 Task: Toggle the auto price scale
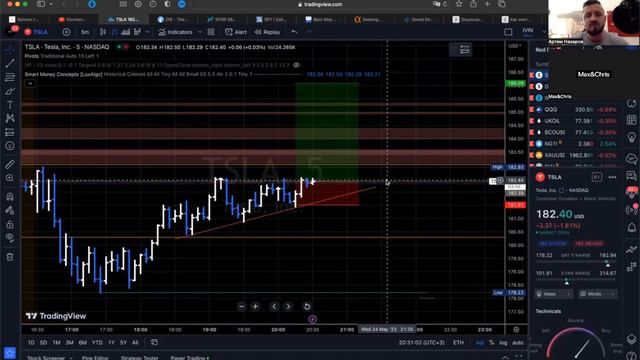tap(518, 342)
